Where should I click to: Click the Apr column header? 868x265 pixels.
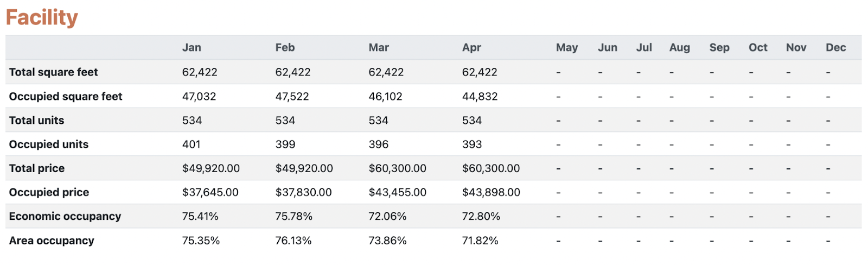pos(471,48)
